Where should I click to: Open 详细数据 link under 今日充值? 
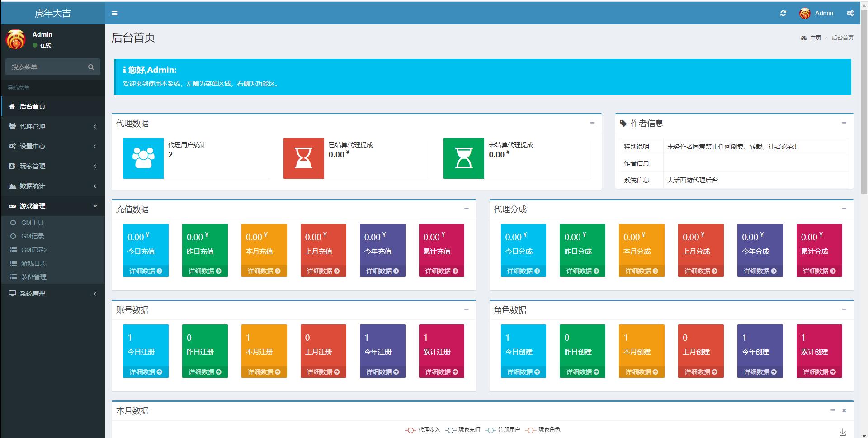tap(146, 271)
